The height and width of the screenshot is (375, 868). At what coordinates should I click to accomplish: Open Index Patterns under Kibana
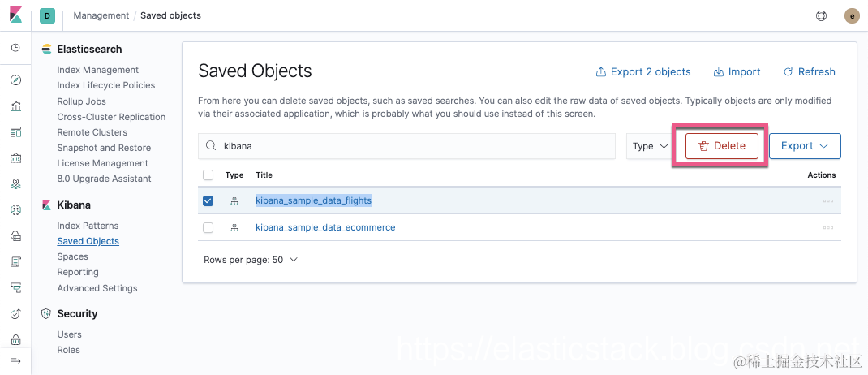[88, 226]
